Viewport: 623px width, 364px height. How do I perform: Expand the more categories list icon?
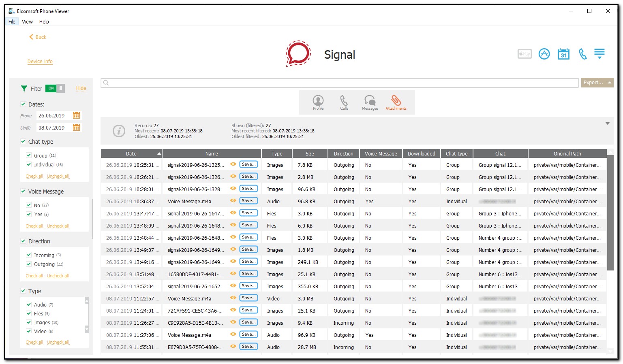coord(599,54)
